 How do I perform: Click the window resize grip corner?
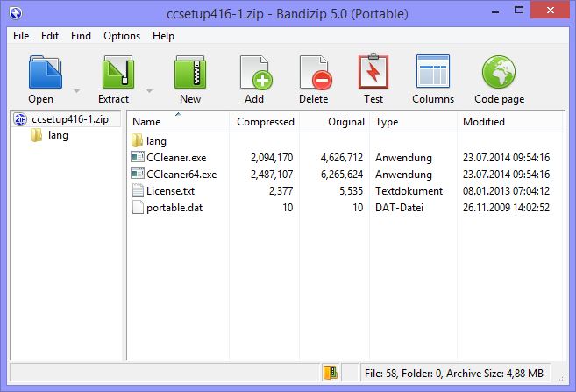point(562,378)
